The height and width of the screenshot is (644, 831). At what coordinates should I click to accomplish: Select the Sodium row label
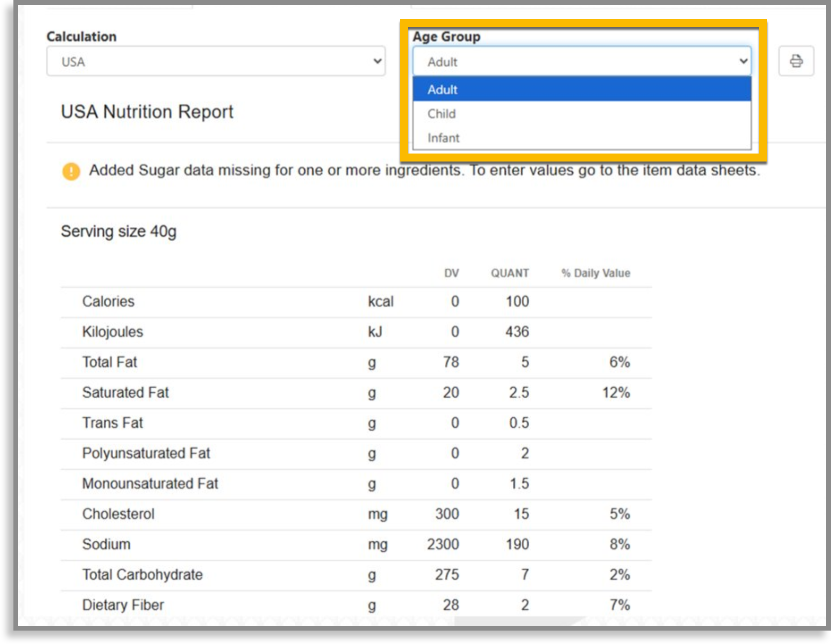[x=106, y=545]
